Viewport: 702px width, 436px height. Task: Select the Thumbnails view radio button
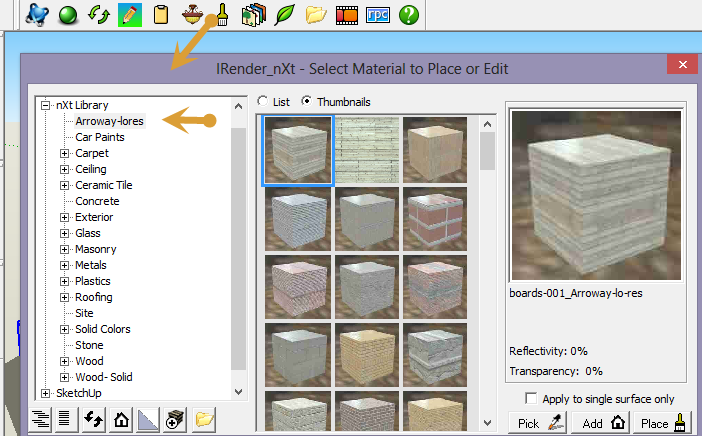click(x=306, y=101)
